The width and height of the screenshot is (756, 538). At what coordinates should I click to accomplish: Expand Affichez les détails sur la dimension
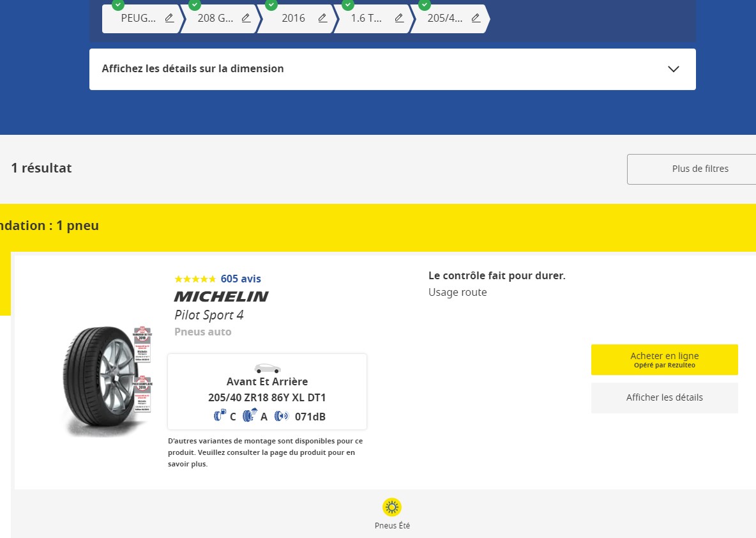tap(193, 69)
